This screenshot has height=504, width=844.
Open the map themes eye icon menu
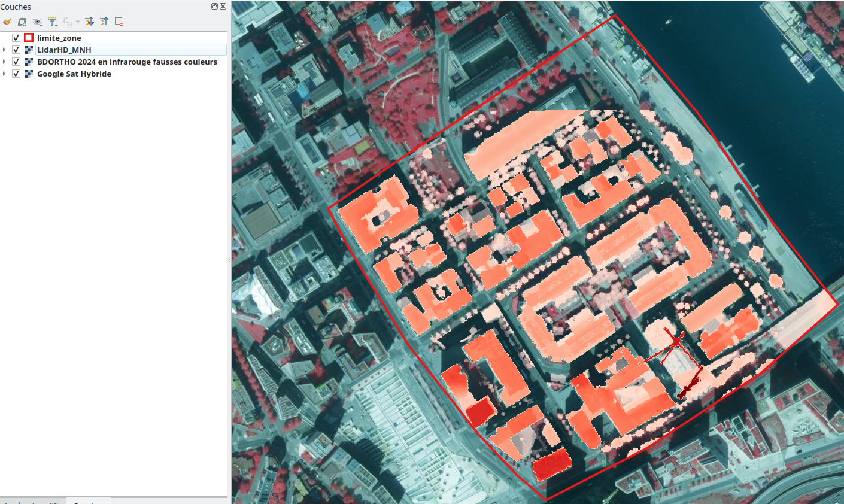(37, 22)
